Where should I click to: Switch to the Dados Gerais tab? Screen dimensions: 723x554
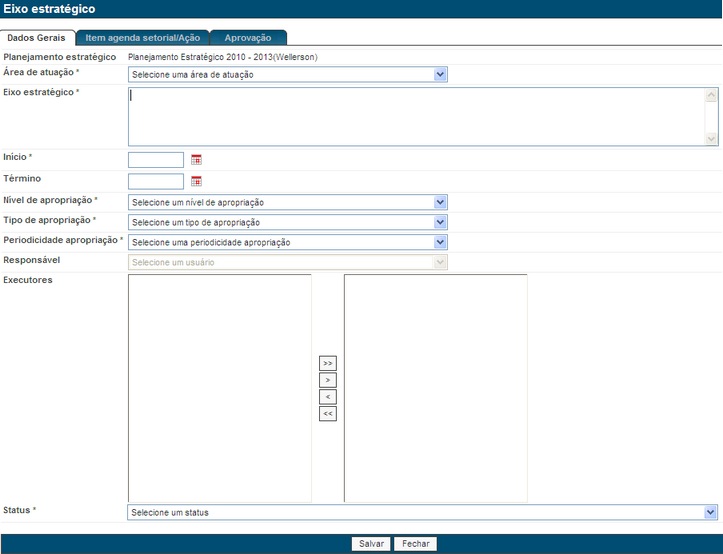36,38
